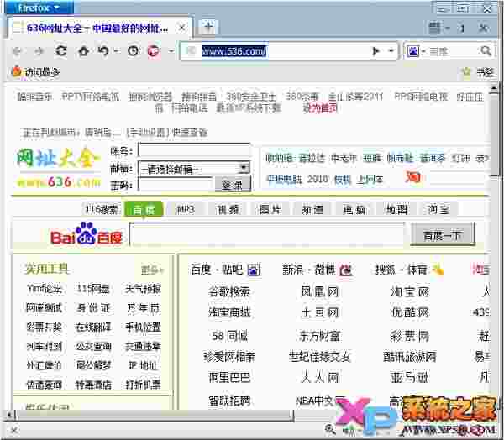The height and width of the screenshot is (440, 504).
Task: Open the 土豆网 link
Action: pyautogui.click(x=320, y=312)
